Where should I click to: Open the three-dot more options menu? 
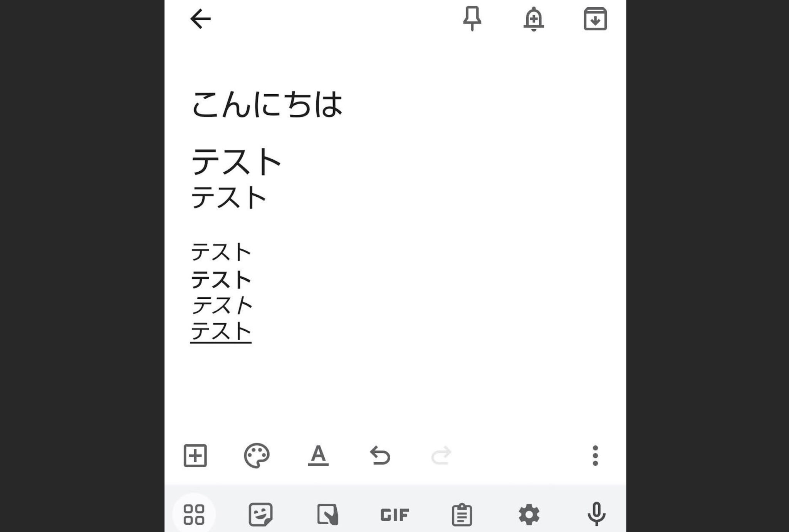pyautogui.click(x=595, y=456)
